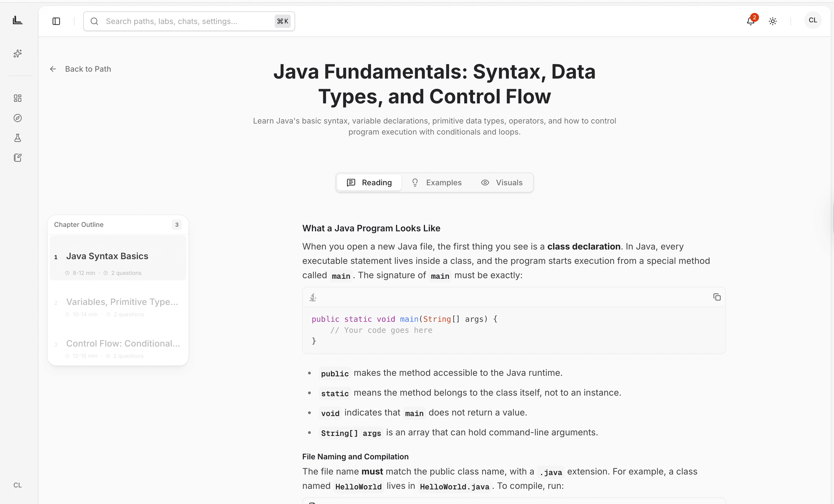Toggle light/dark theme sun icon
834x504 pixels.
(x=772, y=21)
